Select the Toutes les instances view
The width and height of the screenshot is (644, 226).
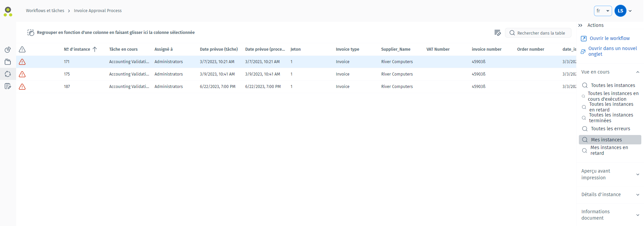click(x=613, y=85)
